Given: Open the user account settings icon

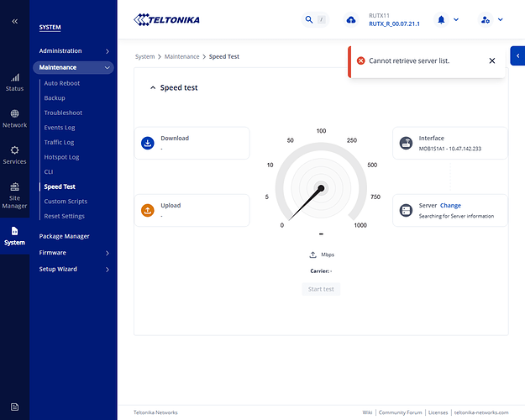Looking at the screenshot, I should 485,19.
